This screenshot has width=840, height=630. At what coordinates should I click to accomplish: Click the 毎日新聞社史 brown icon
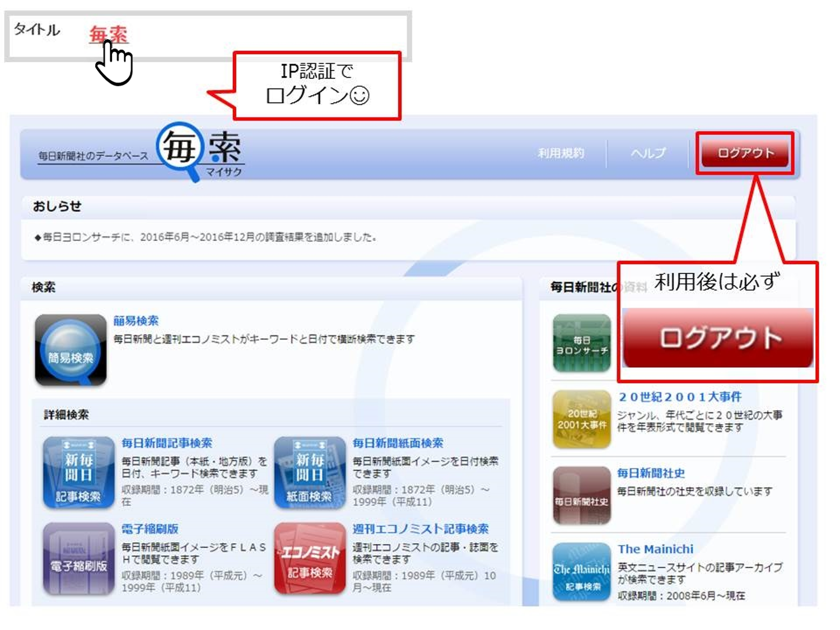[581, 495]
